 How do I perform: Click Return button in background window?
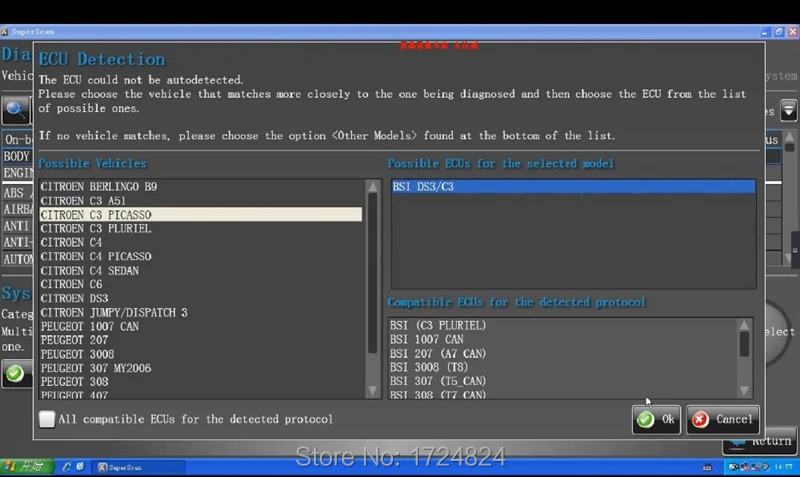[x=761, y=441]
